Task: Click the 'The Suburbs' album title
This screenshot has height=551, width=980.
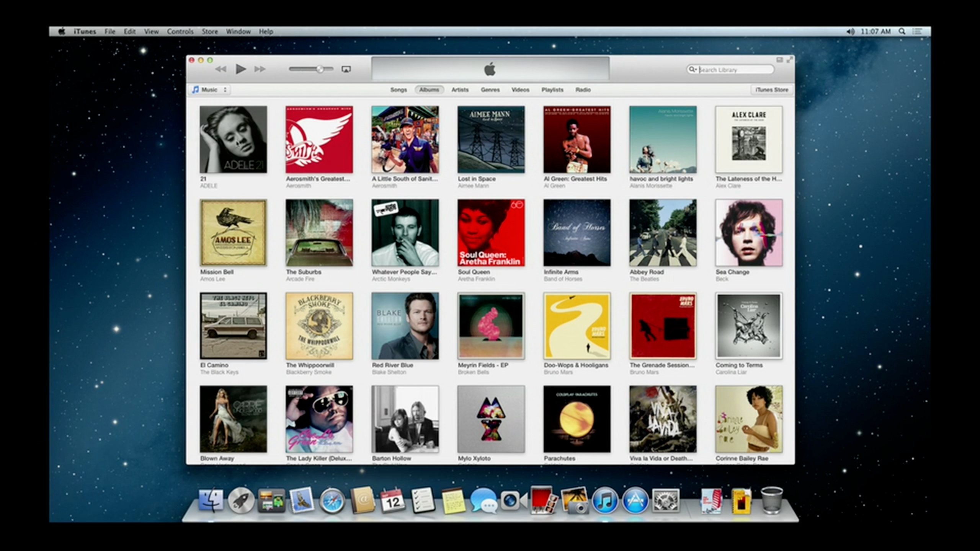Action: click(x=304, y=272)
